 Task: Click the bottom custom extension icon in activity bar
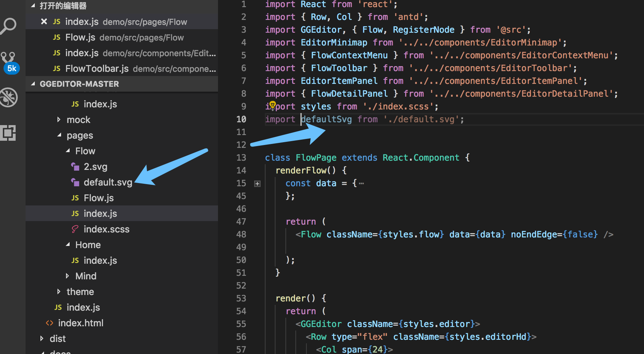[9, 133]
